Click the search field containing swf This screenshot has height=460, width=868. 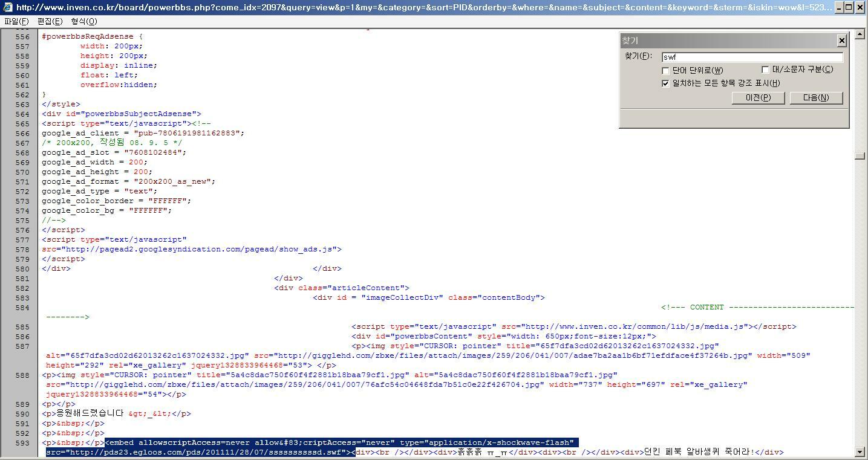pyautogui.click(x=752, y=57)
